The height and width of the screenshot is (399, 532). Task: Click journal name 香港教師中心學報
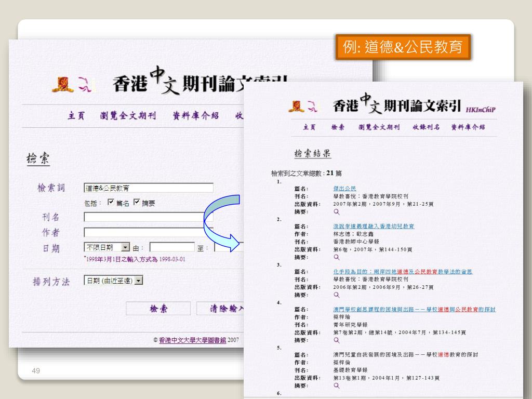356,242
